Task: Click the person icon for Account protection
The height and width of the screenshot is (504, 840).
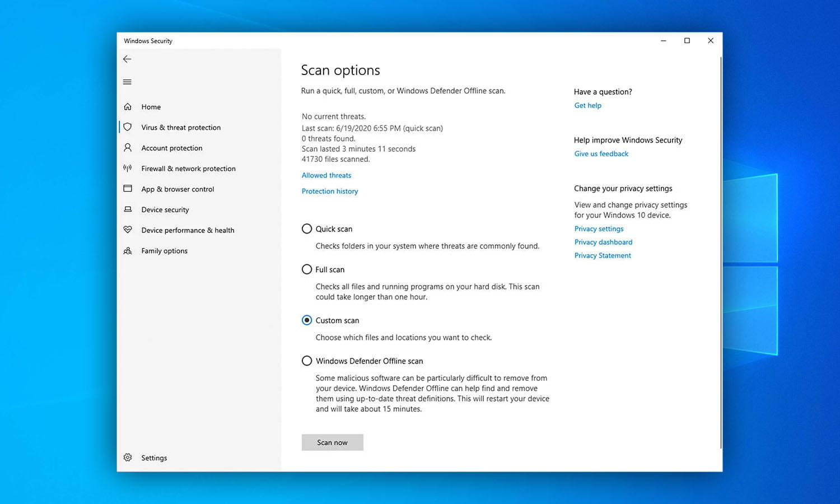Action: (128, 147)
